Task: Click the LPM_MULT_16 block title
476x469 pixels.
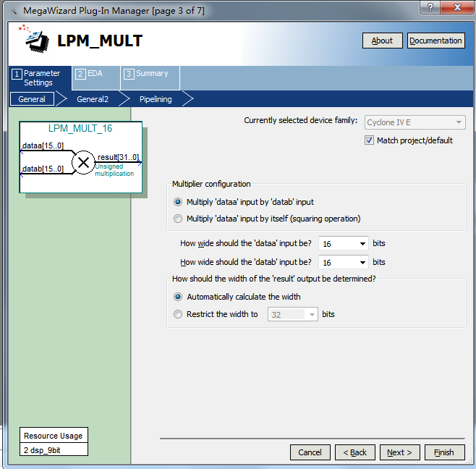Action: (80, 128)
